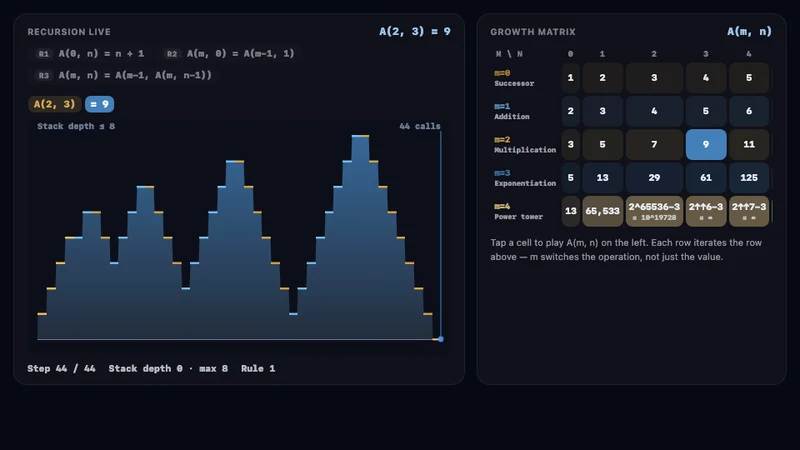Click the Stack depth ≤ 8 label
Viewport: 800px width, 450px height.
tap(76, 126)
